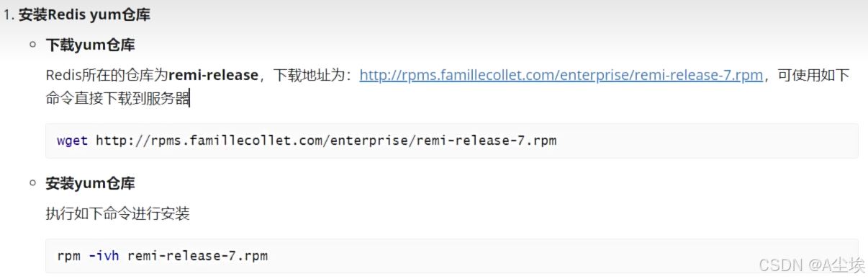Click the 下载yum仓库 subheading
Viewport: 868px width, 279px height.
click(90, 45)
